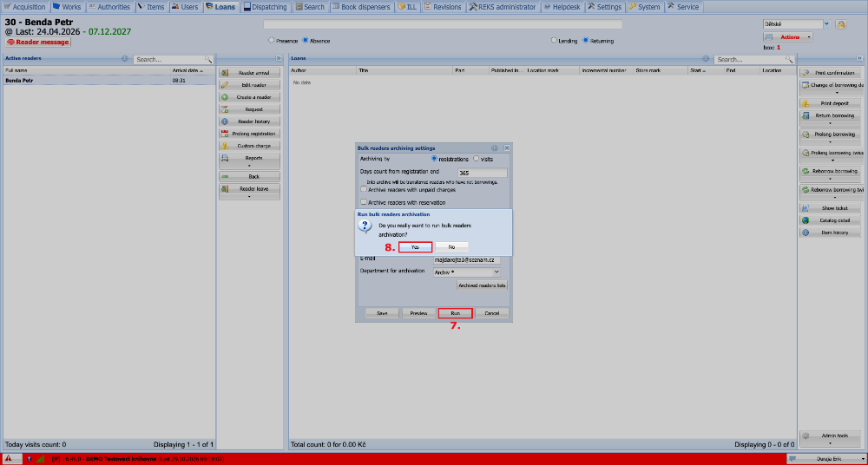Open Loans panel help icon

pos(706,58)
